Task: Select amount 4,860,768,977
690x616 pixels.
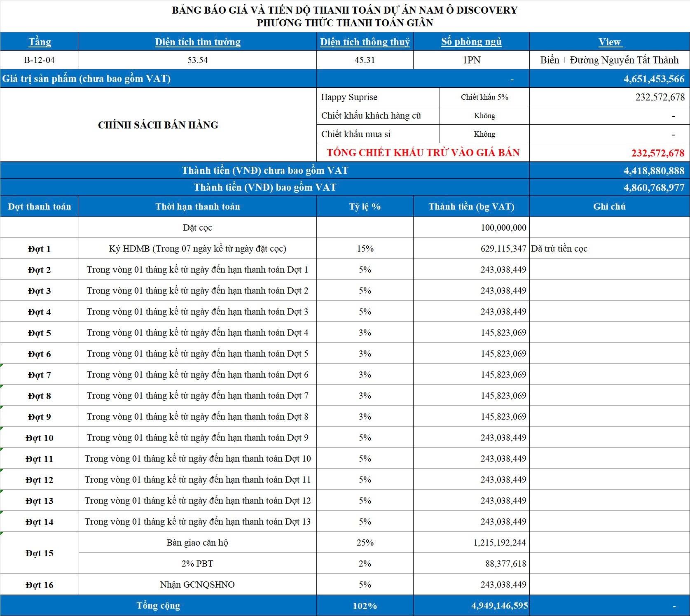Action: tap(610, 187)
